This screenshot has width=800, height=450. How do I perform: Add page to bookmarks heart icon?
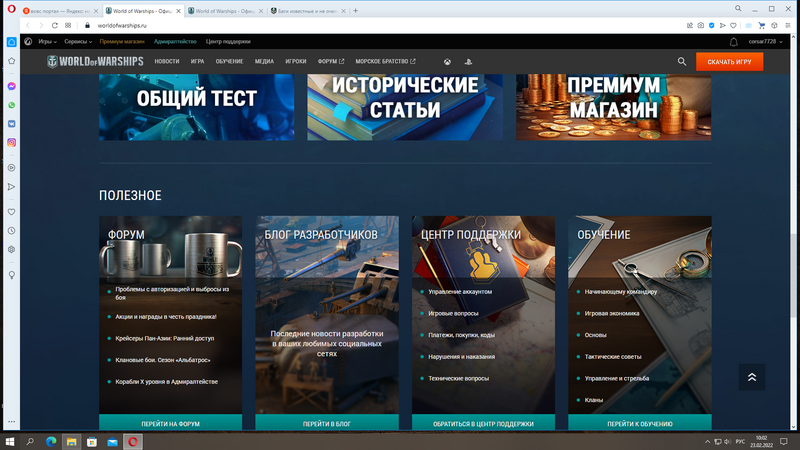pos(733,25)
